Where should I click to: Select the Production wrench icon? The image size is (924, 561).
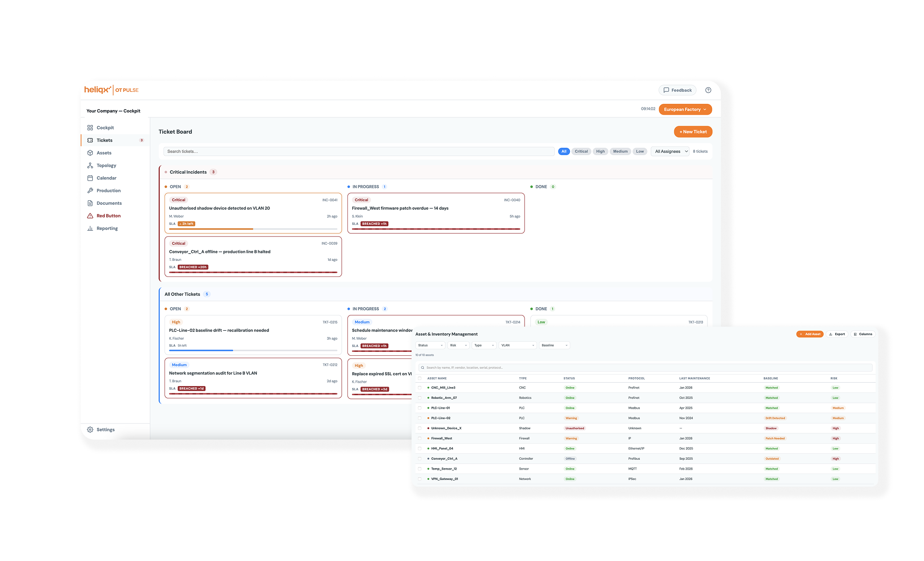pos(90,190)
